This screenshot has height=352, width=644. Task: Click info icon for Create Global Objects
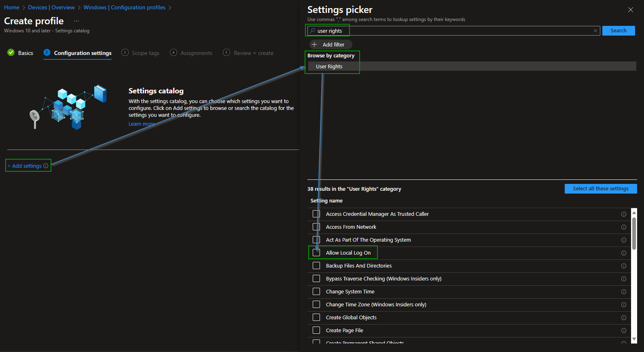623,318
